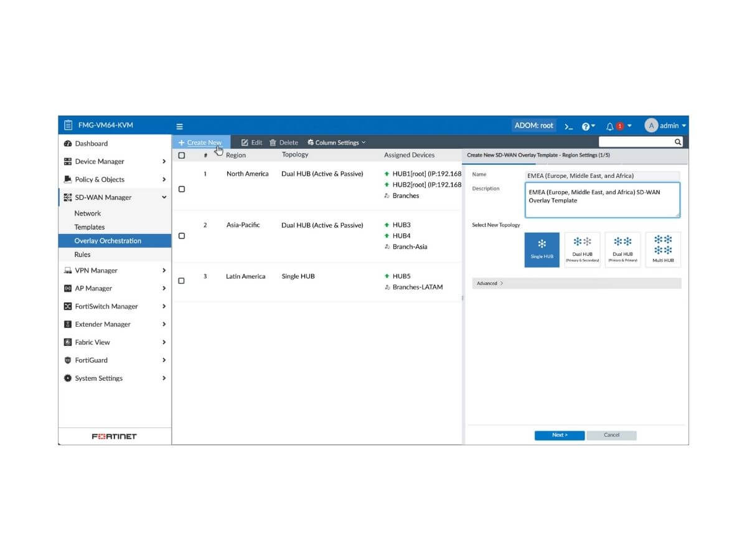Screen dimensions: 747x560
Task: Open the help question mark icon
Action: pos(586,126)
